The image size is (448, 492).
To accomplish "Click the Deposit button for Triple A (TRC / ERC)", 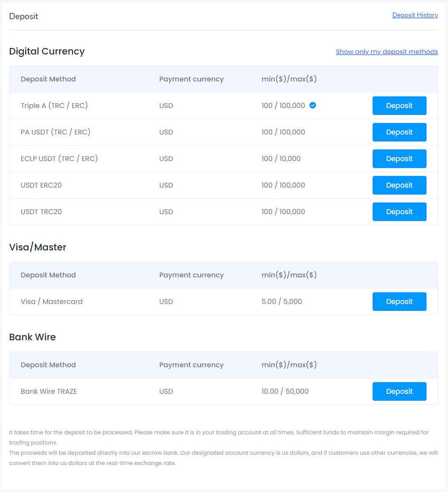I will pyautogui.click(x=399, y=105).
